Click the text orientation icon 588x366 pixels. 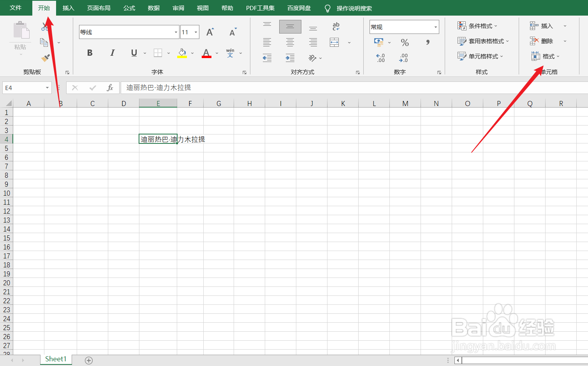pyautogui.click(x=312, y=58)
